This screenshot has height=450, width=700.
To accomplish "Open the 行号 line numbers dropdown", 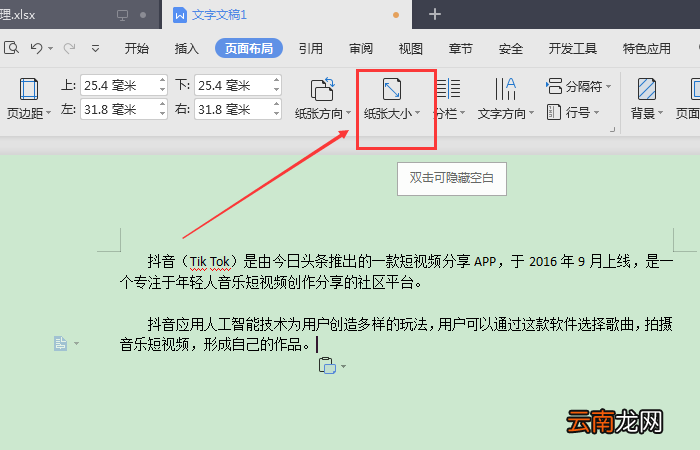I will point(573,112).
